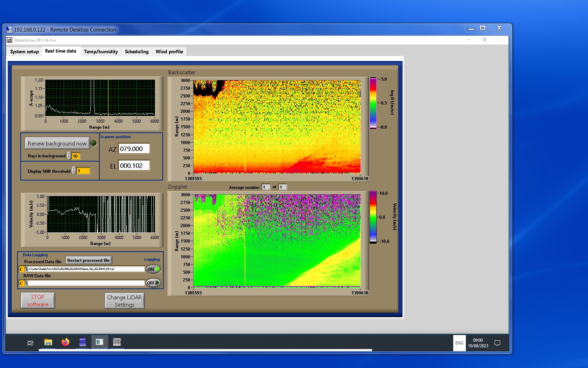Click the blue striped taskbar app icon

coord(83,342)
